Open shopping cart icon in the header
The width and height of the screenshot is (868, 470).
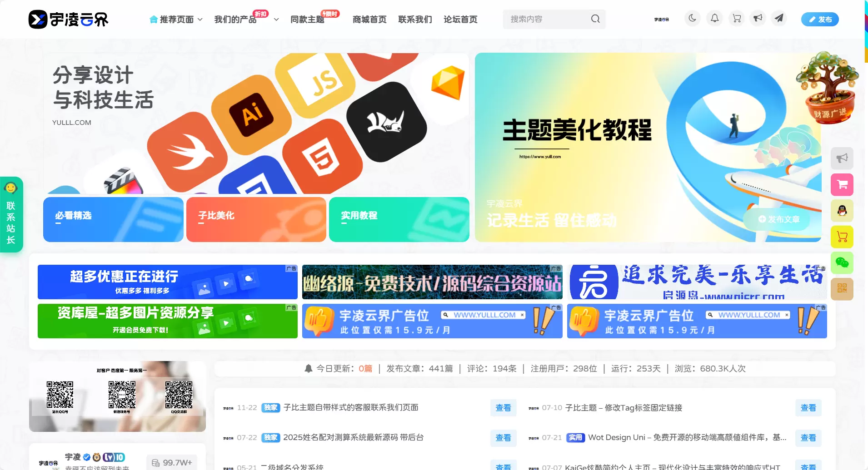click(737, 19)
